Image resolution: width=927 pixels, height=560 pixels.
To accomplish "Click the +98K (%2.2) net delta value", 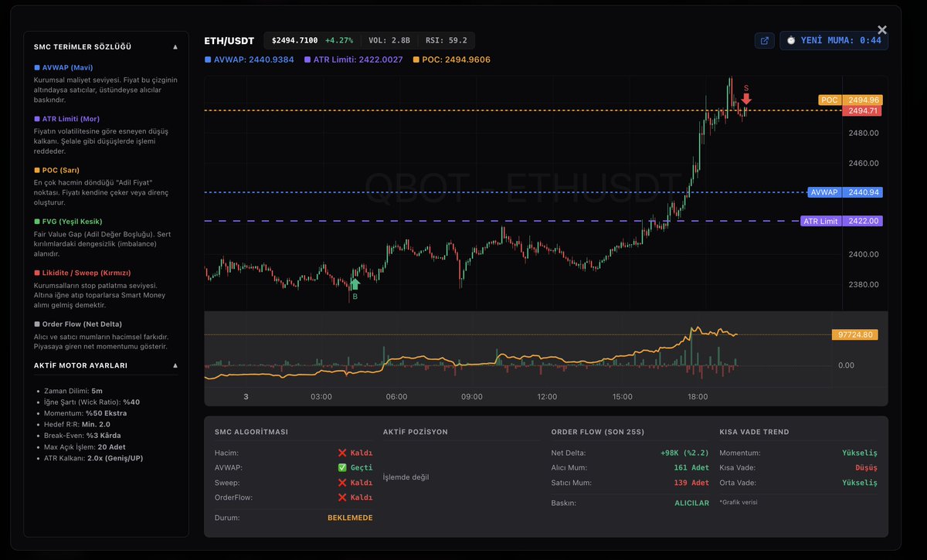I will 684,453.
